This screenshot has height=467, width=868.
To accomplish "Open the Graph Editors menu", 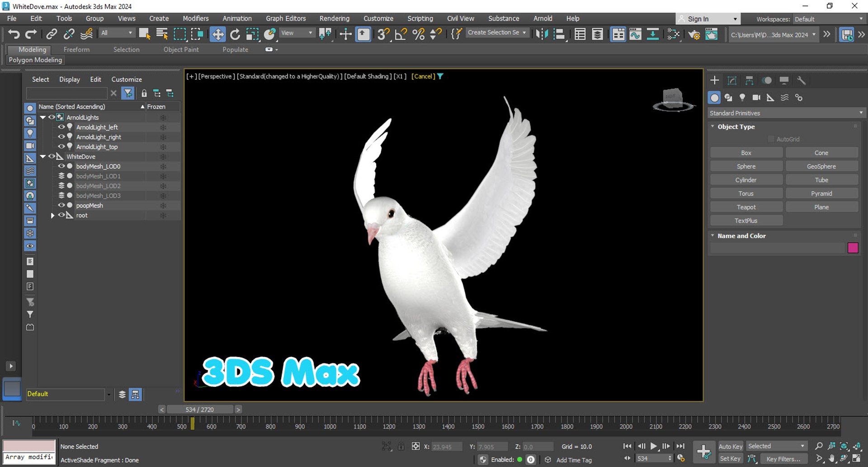I will click(286, 19).
